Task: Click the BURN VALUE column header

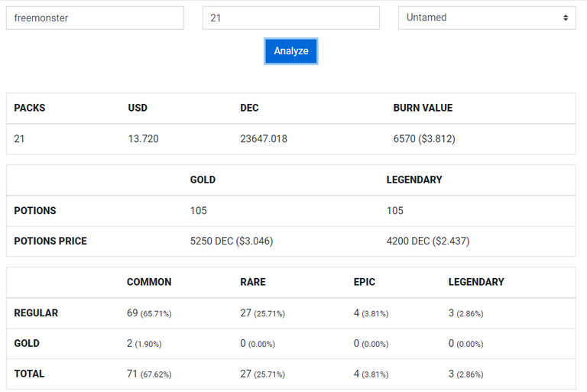Action: coord(423,108)
